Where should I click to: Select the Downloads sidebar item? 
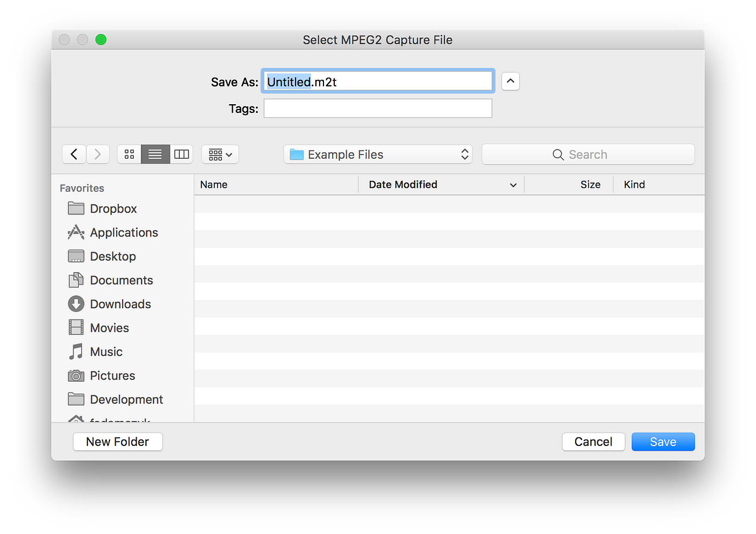[120, 303]
